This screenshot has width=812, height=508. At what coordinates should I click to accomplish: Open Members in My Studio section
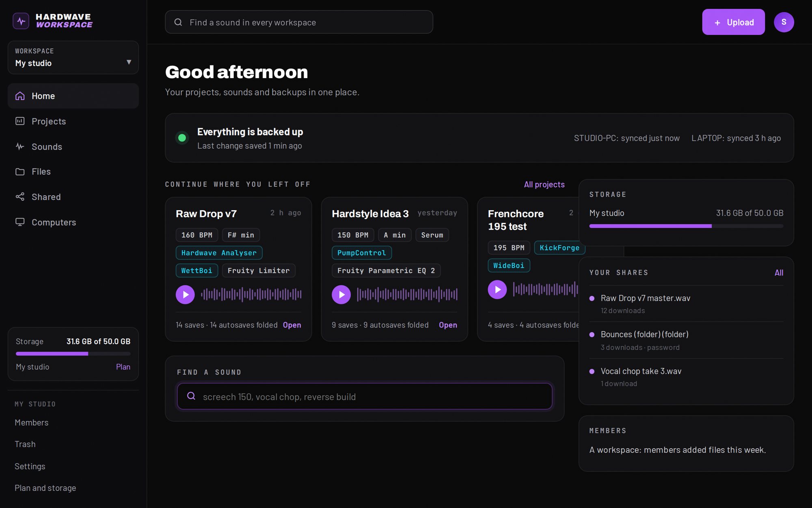pos(31,422)
